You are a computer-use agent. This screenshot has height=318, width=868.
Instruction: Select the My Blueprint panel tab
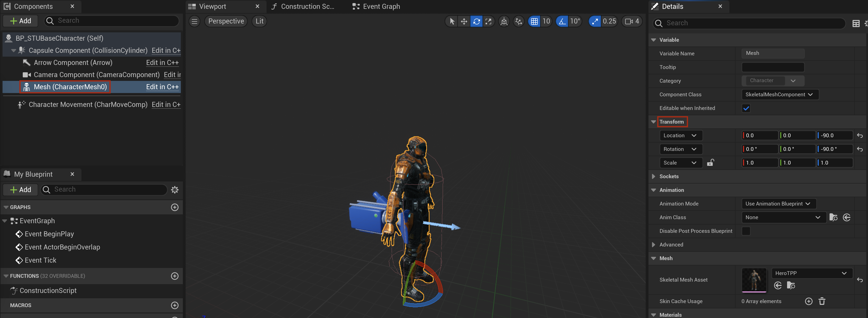(33, 174)
